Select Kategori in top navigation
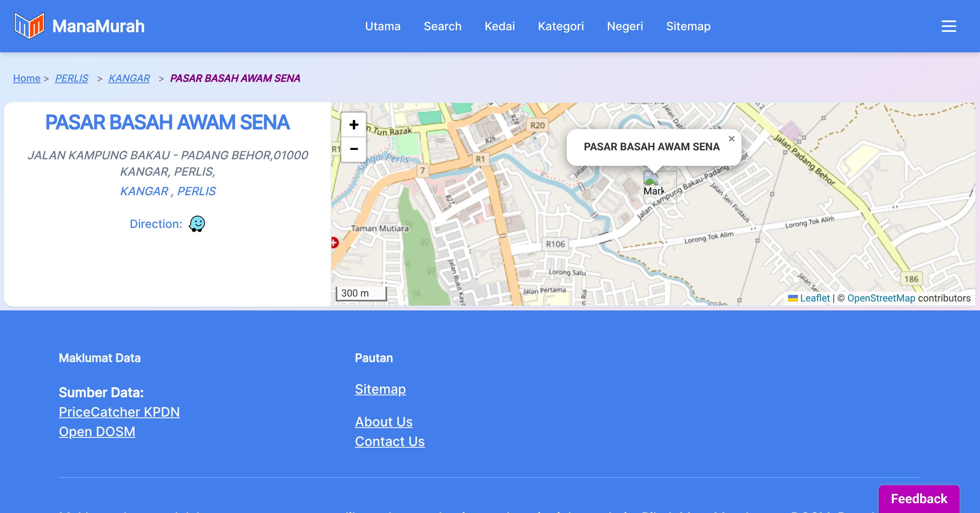980x513 pixels. (561, 26)
